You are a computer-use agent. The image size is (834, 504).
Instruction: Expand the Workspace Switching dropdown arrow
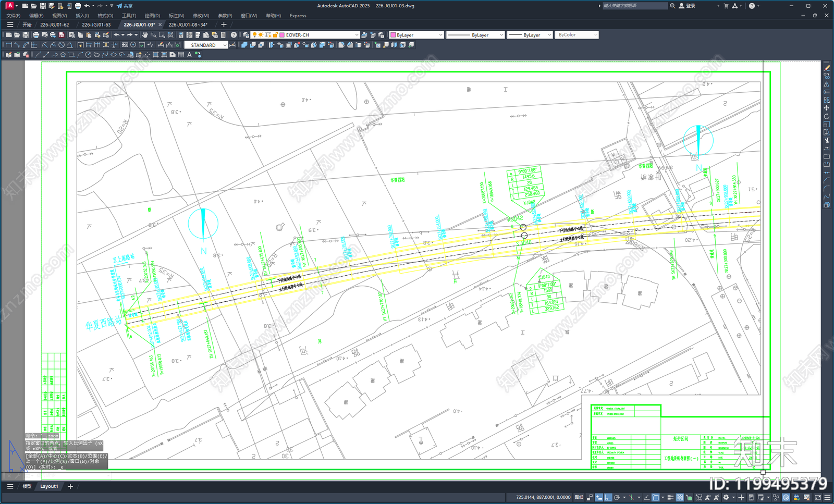(x=733, y=497)
